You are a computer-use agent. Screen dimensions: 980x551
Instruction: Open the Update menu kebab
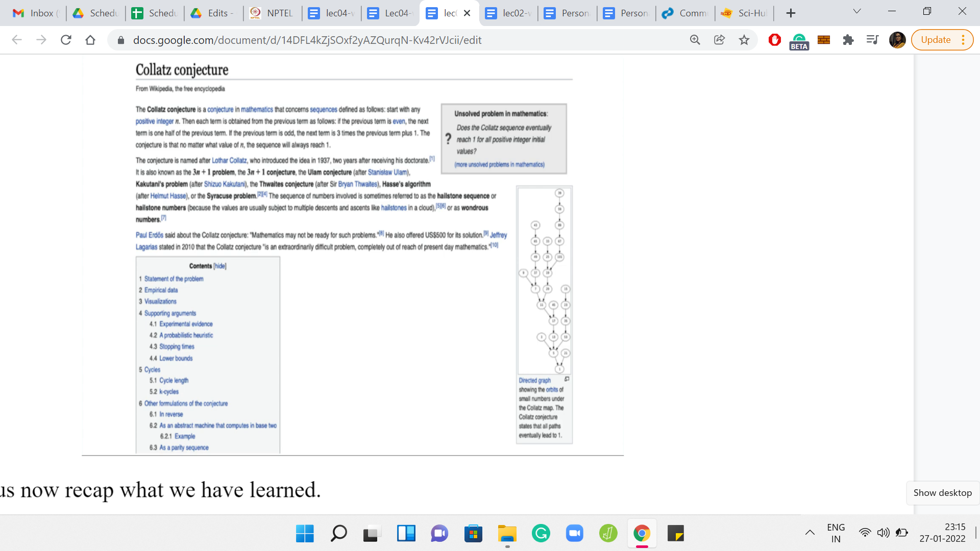tap(963, 40)
